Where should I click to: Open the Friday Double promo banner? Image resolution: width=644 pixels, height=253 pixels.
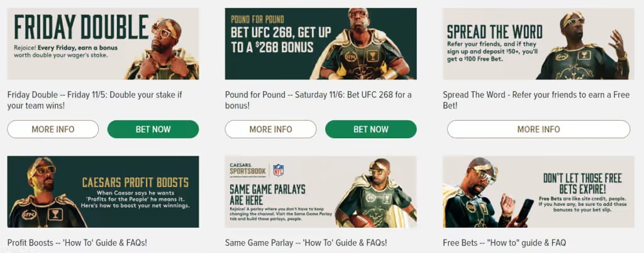click(x=103, y=44)
